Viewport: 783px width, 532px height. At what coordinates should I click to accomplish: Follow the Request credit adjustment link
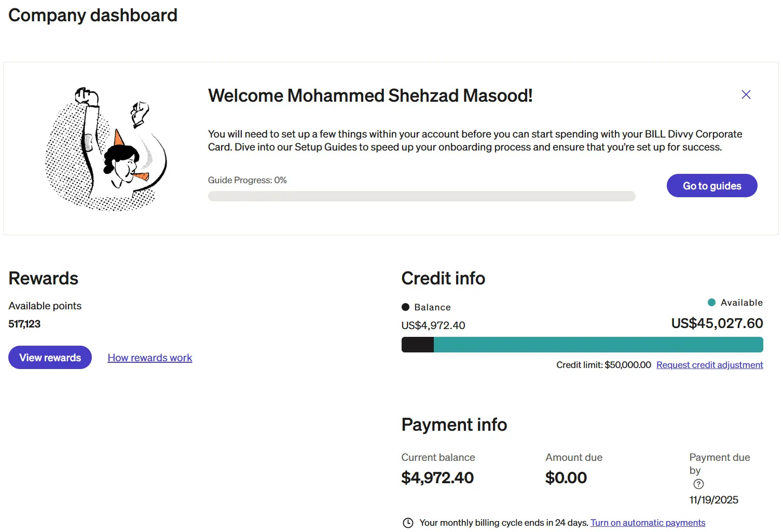(709, 365)
